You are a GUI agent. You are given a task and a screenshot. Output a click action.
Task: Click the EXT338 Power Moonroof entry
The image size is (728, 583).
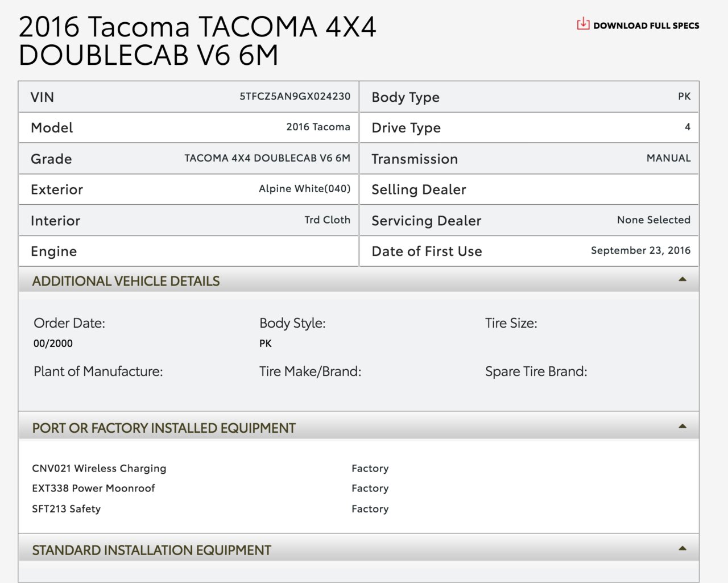pyautogui.click(x=93, y=488)
